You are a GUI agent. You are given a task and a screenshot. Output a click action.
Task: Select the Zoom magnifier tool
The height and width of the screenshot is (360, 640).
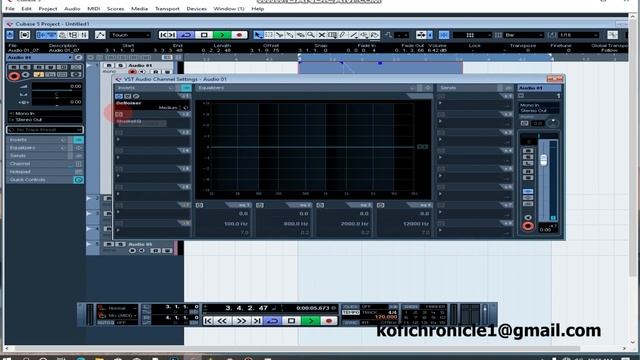click(311, 35)
